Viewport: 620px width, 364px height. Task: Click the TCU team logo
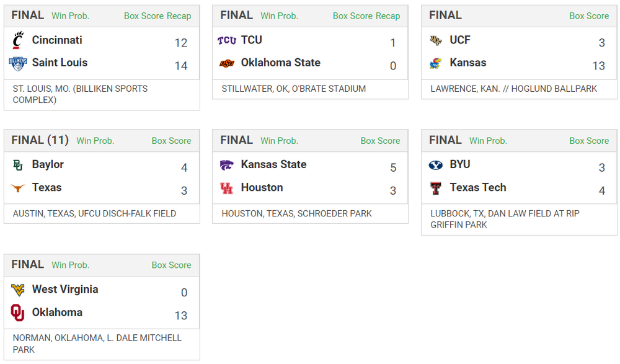pyautogui.click(x=227, y=40)
